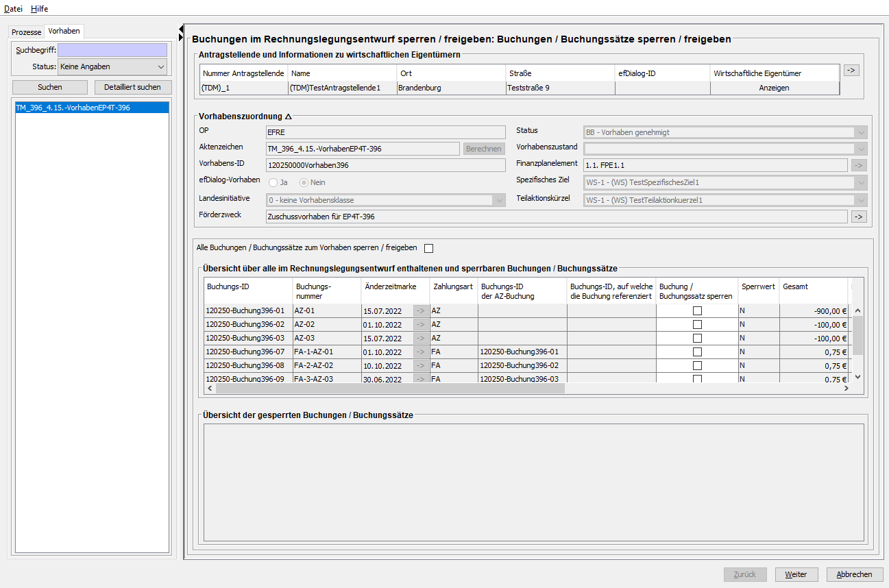Click arrow button next to Förderzweck field

858,217
